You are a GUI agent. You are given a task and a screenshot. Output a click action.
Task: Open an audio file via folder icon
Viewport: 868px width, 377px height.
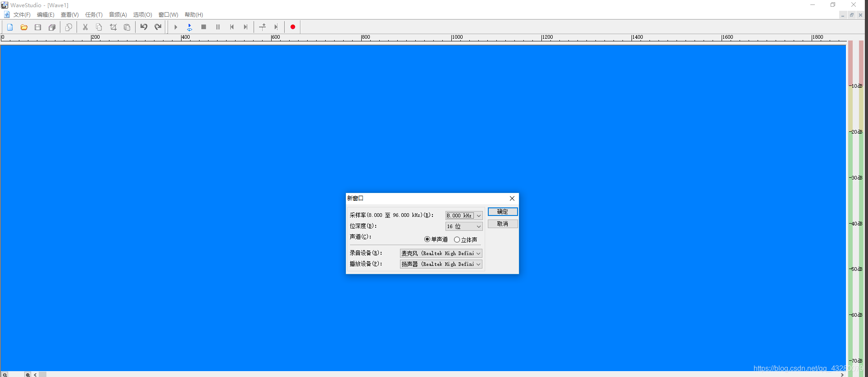[x=24, y=27]
